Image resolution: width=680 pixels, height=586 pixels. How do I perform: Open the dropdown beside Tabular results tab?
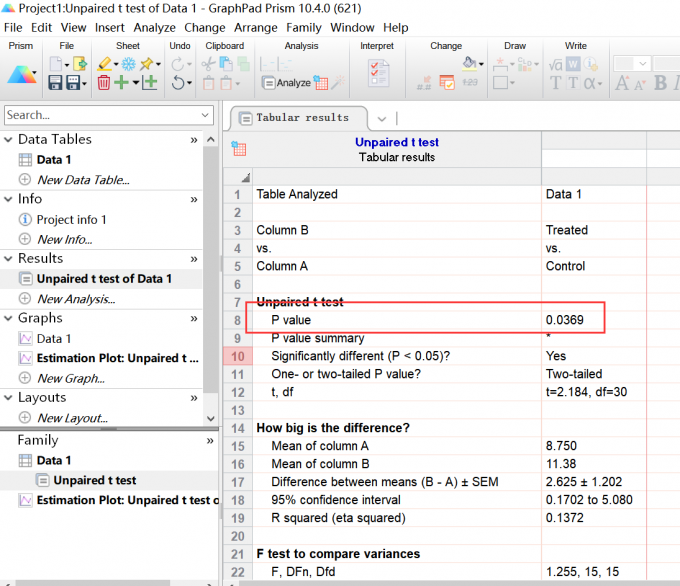click(x=383, y=118)
